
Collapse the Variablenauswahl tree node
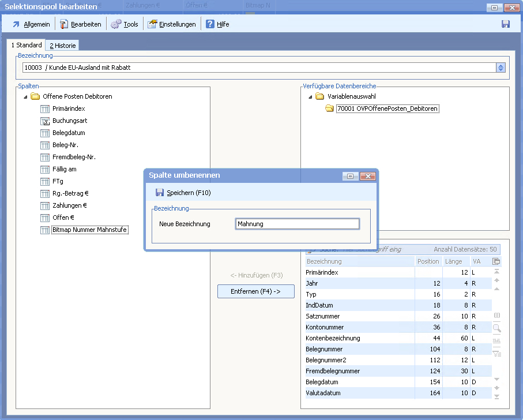coord(311,97)
